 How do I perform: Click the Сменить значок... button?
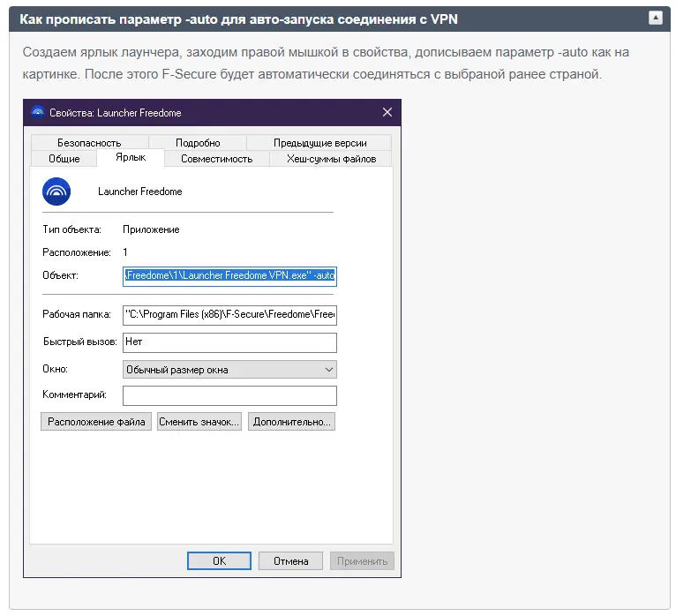(199, 422)
